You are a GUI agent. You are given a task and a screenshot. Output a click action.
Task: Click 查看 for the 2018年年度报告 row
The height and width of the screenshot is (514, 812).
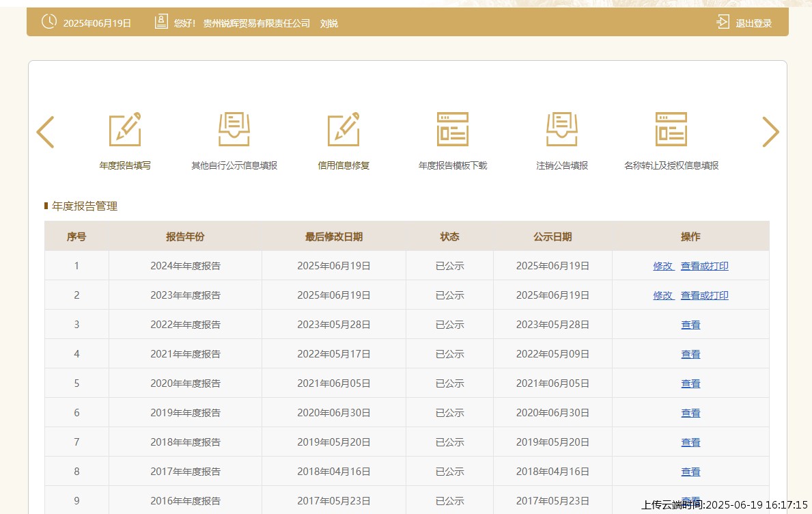[x=690, y=442]
